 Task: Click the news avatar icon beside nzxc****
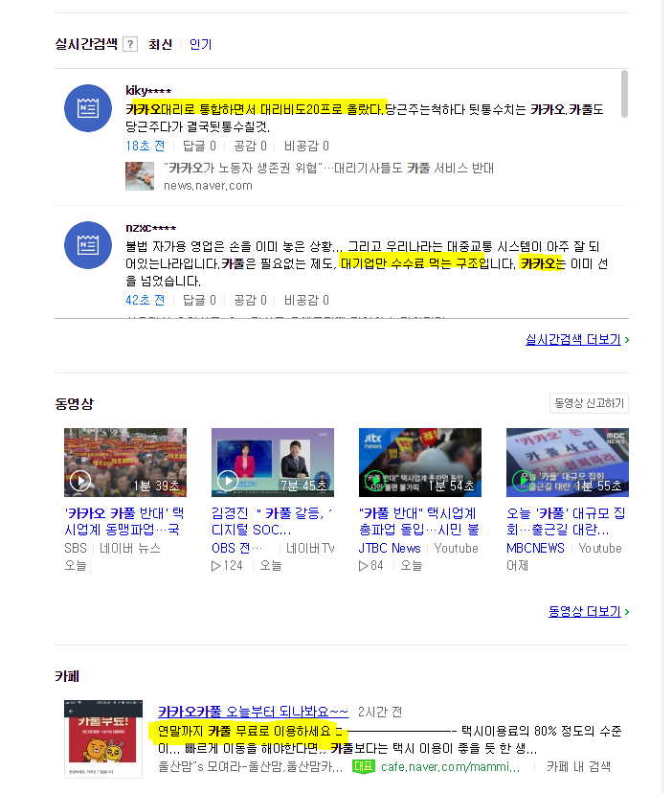88,245
